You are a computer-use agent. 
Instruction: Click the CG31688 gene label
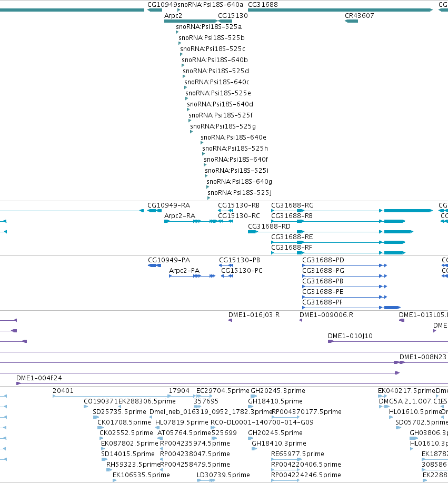click(x=263, y=5)
